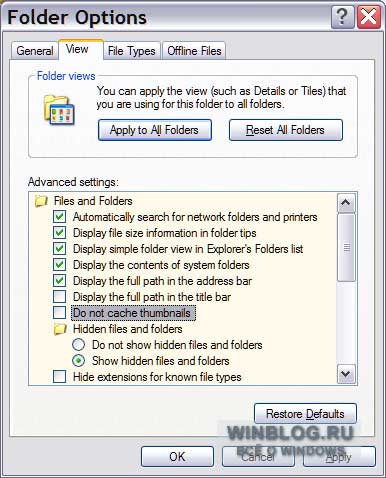Toggle Display contents of system folders
The image size is (386, 478).
(x=59, y=265)
